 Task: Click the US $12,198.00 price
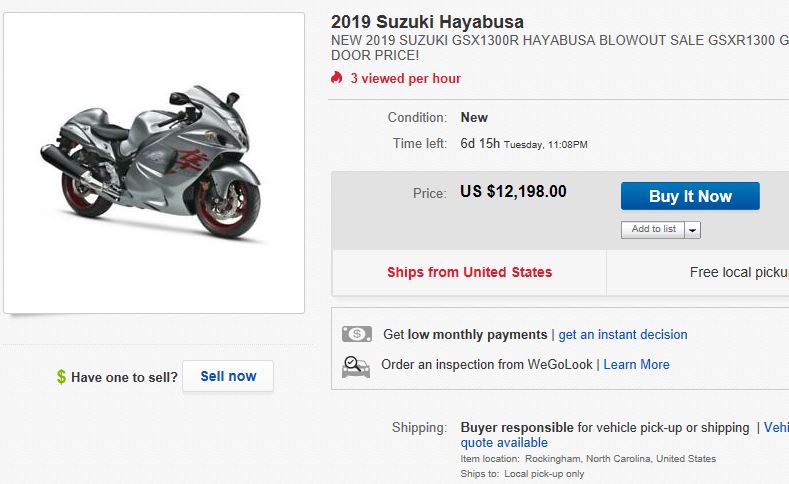513,192
